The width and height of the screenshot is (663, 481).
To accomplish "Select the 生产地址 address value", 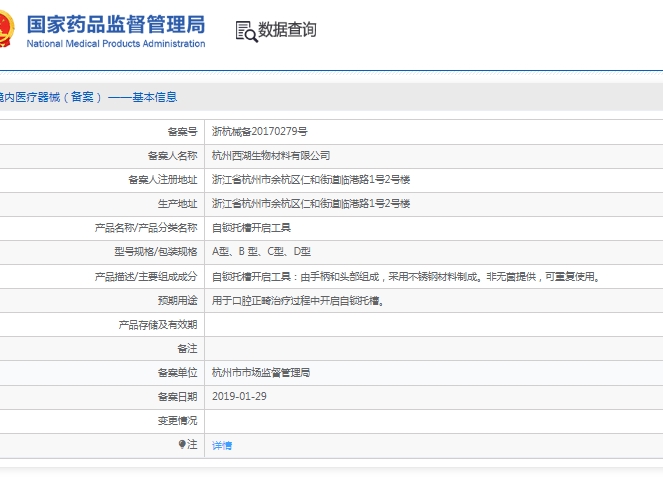I will point(311,204).
